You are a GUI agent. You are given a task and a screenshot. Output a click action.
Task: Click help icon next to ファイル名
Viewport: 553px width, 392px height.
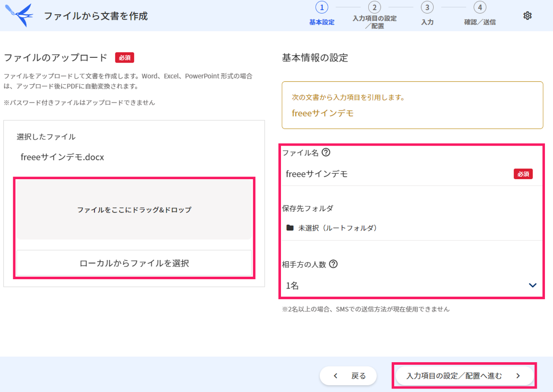click(326, 152)
